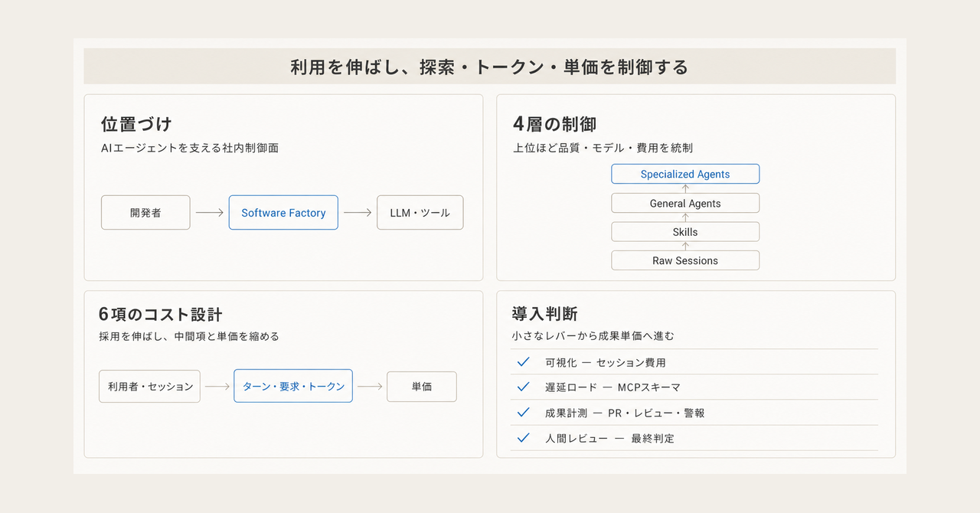Click checkmark beside 遅延ロード — MCPスキーマ
Viewport: 980px width, 513px height.
coord(524,387)
